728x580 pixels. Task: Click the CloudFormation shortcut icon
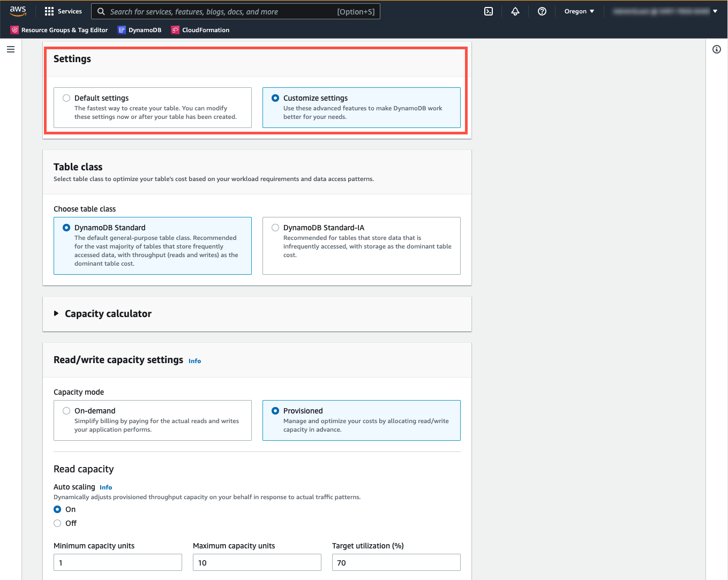[x=175, y=30]
